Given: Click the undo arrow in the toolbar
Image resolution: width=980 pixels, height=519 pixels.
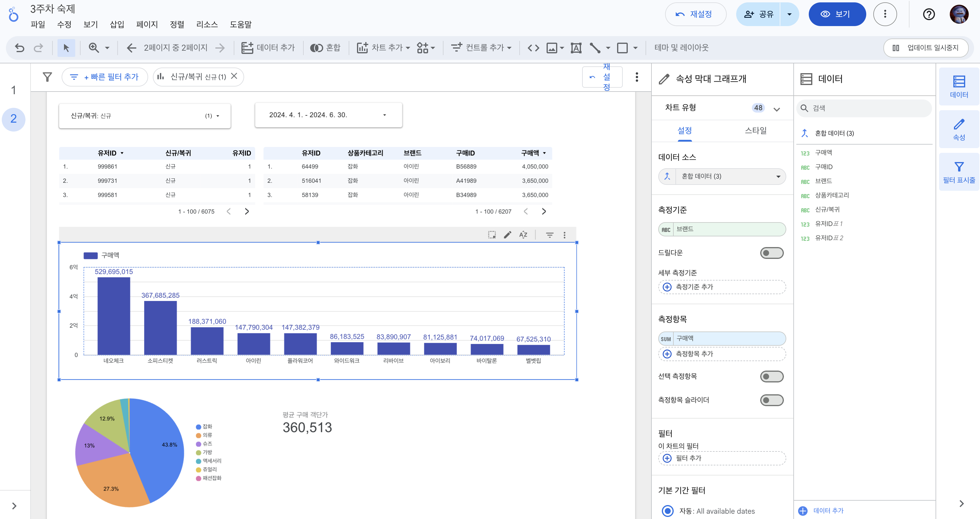Looking at the screenshot, I should pos(19,48).
